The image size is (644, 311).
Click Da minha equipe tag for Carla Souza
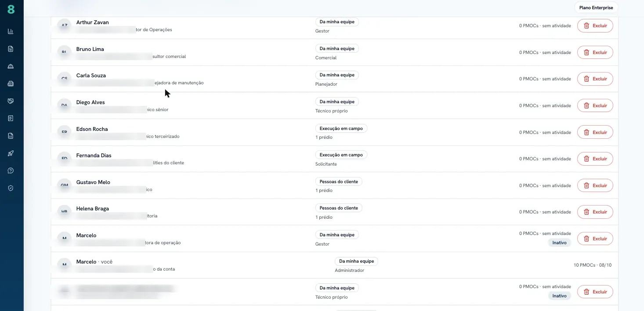tap(337, 75)
